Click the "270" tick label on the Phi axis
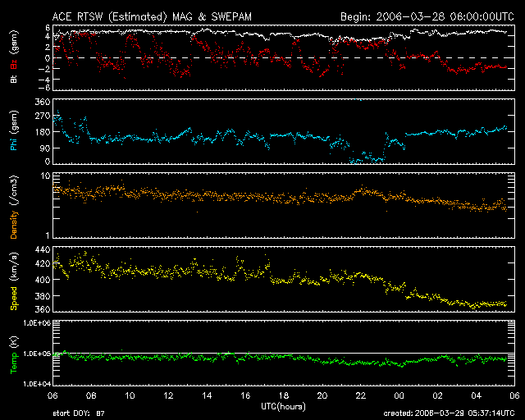This screenshot has width=525, height=420. click(x=43, y=116)
